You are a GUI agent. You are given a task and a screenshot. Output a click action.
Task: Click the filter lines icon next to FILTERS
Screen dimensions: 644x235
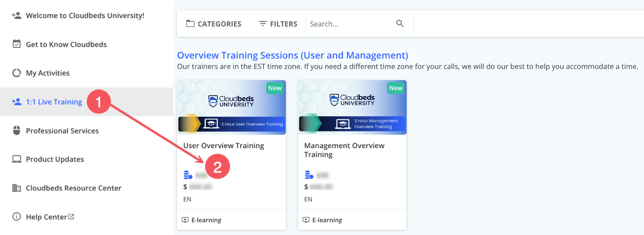click(263, 24)
